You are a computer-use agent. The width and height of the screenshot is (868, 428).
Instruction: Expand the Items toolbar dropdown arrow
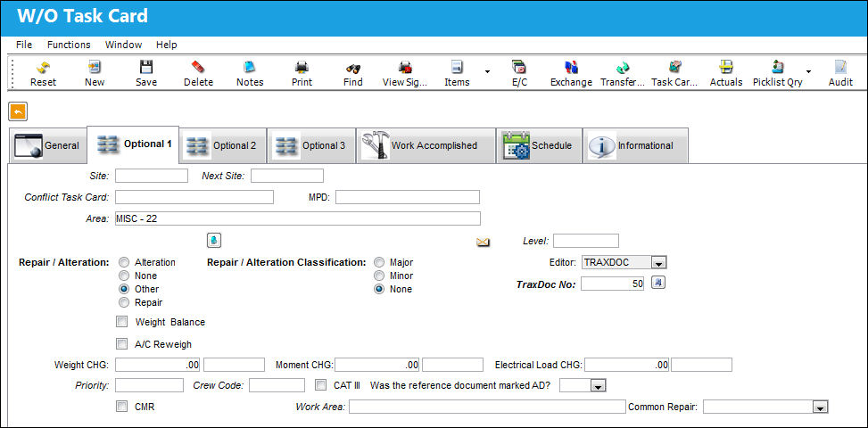click(487, 72)
